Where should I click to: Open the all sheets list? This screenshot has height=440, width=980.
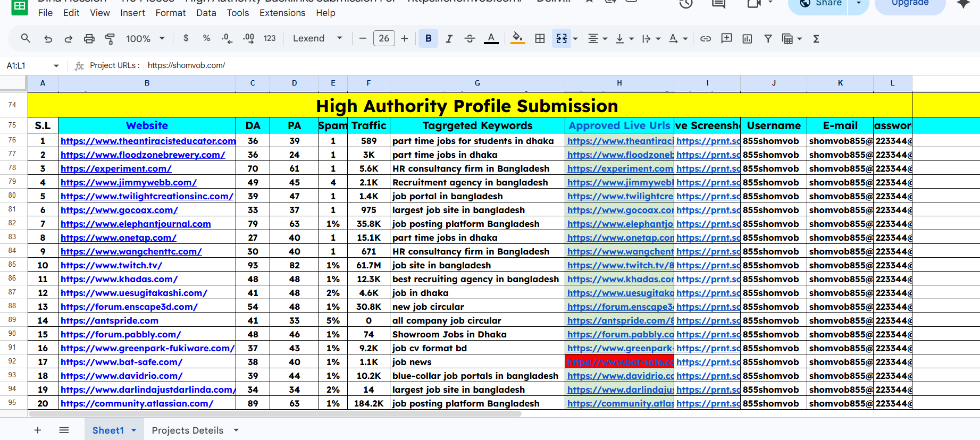[x=64, y=430]
